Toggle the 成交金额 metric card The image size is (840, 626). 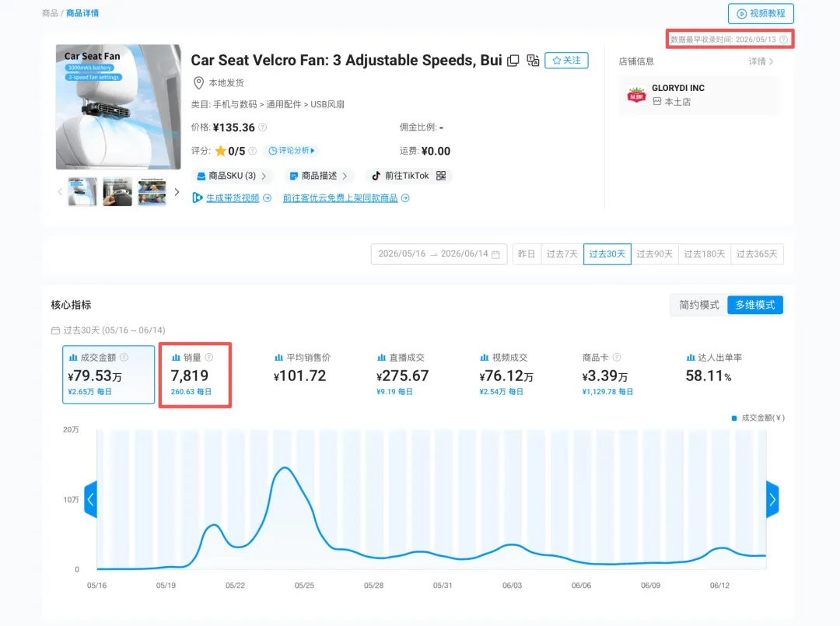(109, 374)
